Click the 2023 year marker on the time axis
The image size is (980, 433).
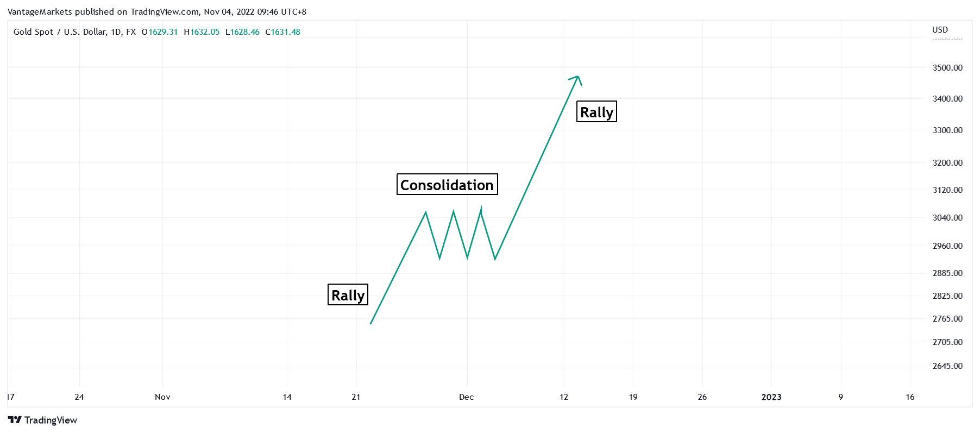click(x=771, y=397)
